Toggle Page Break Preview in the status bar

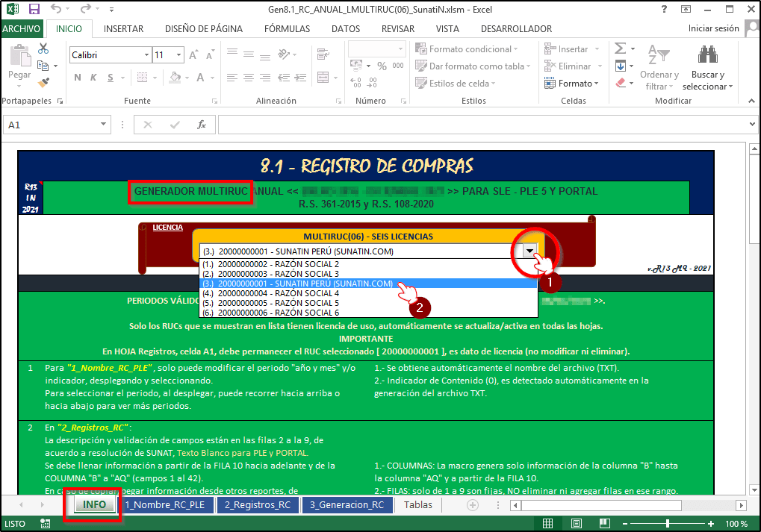[592, 524]
